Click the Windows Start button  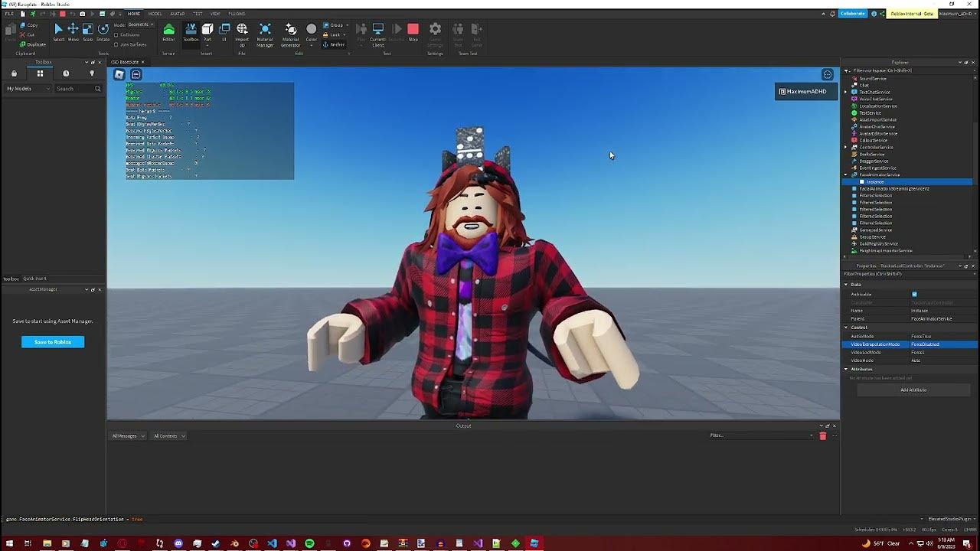[9, 543]
